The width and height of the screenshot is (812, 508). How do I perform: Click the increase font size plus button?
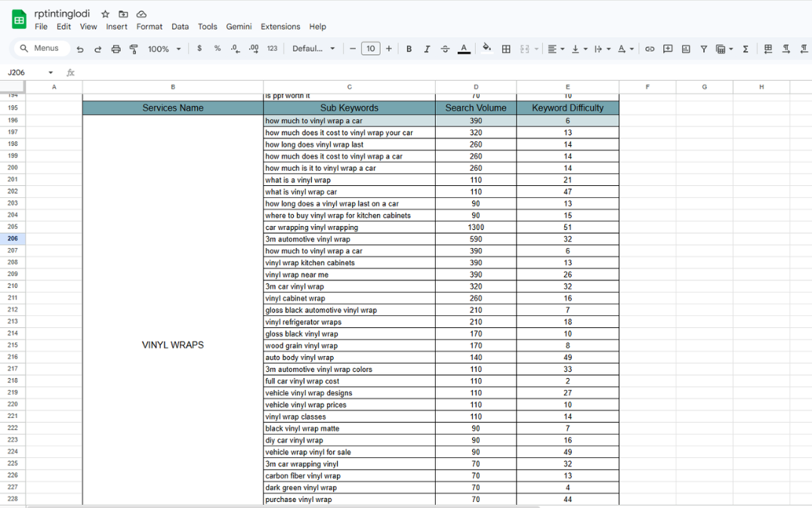[x=389, y=49]
